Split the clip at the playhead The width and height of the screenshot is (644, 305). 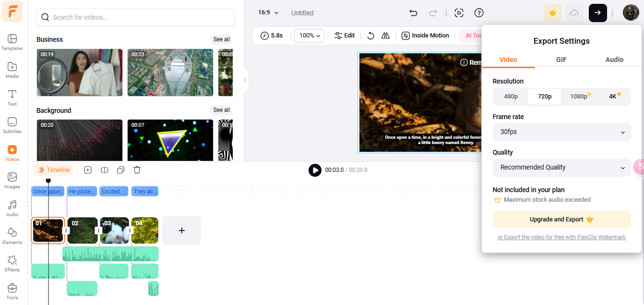(104, 170)
